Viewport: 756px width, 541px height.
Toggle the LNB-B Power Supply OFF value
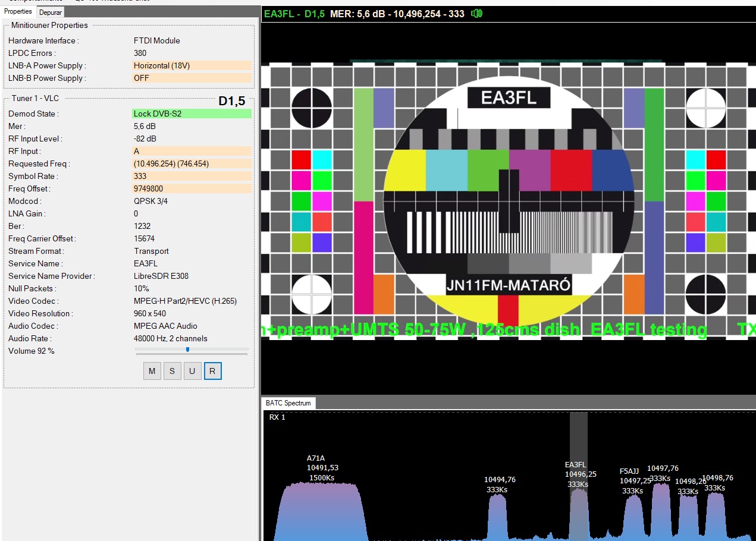(x=192, y=78)
